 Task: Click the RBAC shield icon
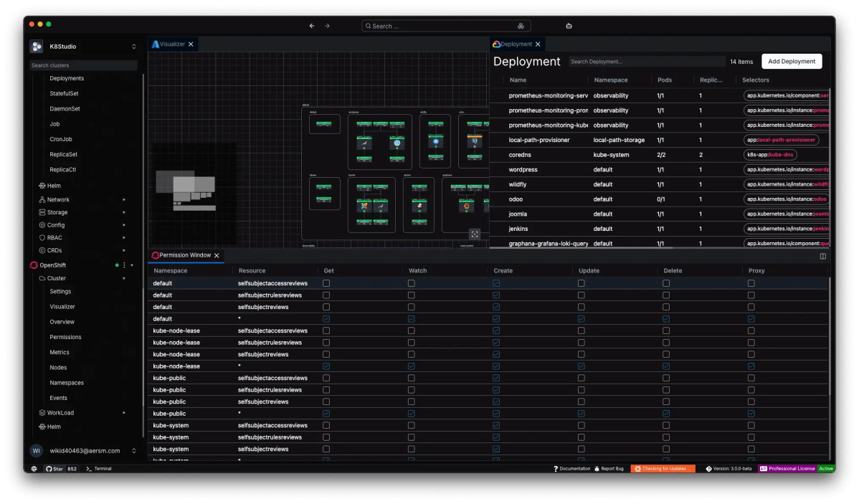tap(42, 238)
